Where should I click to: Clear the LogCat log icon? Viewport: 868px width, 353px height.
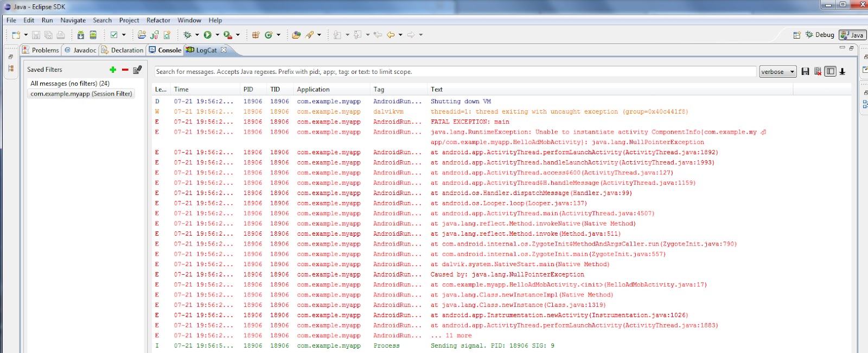coord(818,72)
